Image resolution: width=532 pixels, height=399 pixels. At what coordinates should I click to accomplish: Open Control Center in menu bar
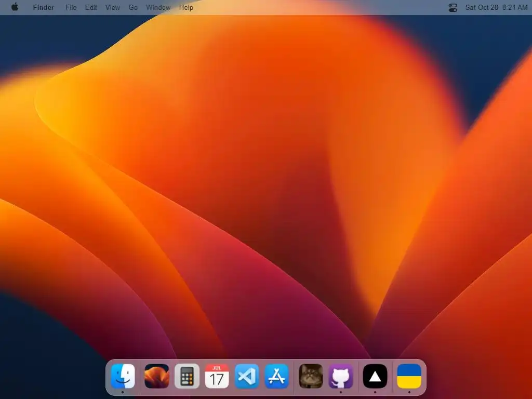tap(453, 7)
